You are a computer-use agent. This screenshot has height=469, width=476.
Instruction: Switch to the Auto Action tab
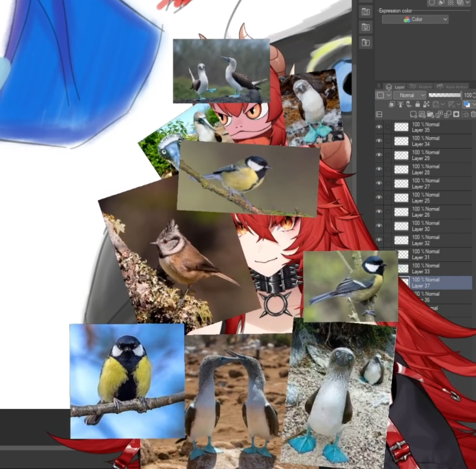(452, 87)
